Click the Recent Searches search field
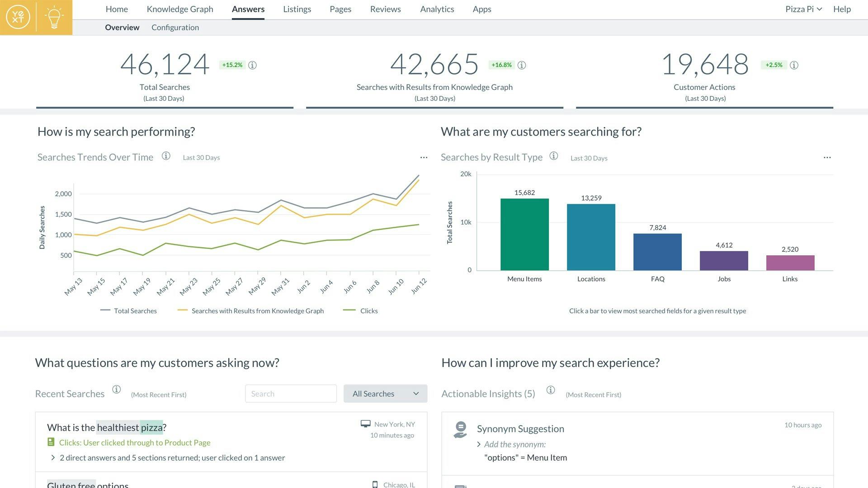This screenshot has width=868, height=488. click(291, 394)
